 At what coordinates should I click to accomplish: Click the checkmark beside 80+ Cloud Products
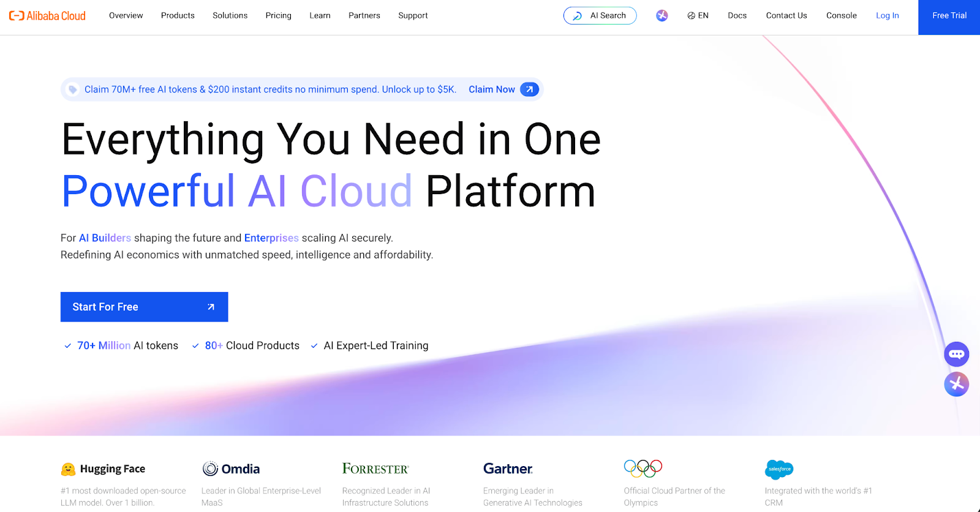pos(195,346)
